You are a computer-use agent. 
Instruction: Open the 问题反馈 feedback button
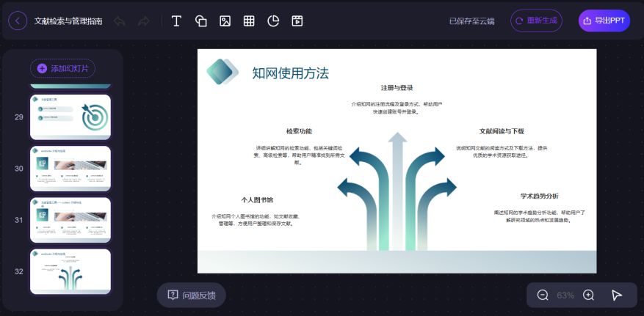192,295
